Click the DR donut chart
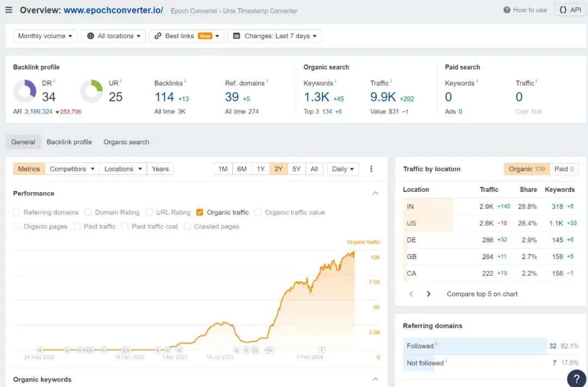 [24, 91]
